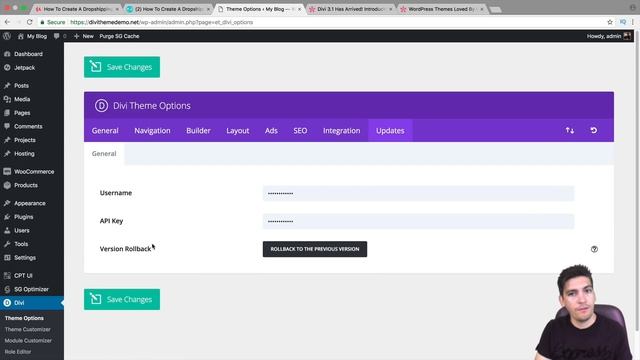Switch to the General main tab
This screenshot has width=640, height=360.
(105, 131)
